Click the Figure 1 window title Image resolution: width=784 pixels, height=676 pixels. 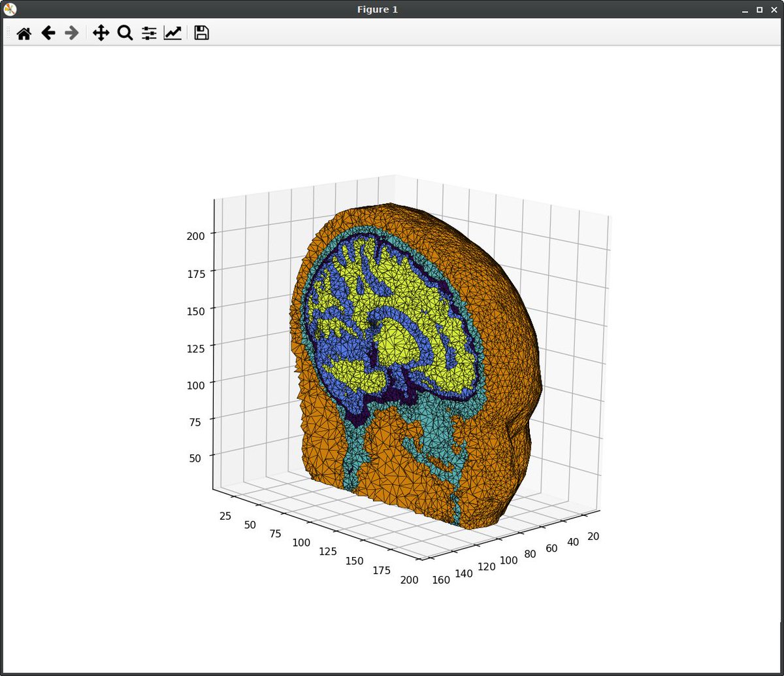click(378, 9)
